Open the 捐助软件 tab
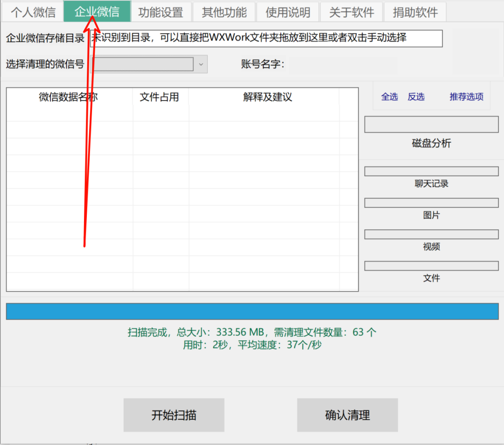The image size is (504, 445). (414, 12)
